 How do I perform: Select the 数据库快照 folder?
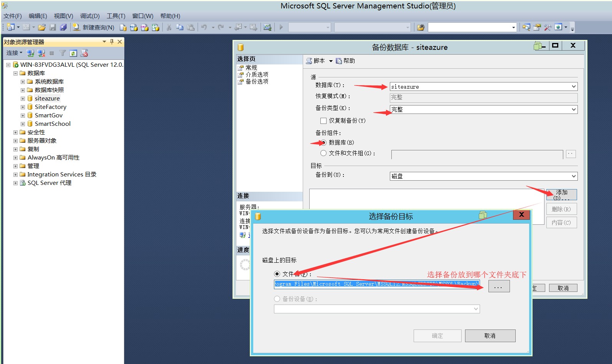[49, 90]
